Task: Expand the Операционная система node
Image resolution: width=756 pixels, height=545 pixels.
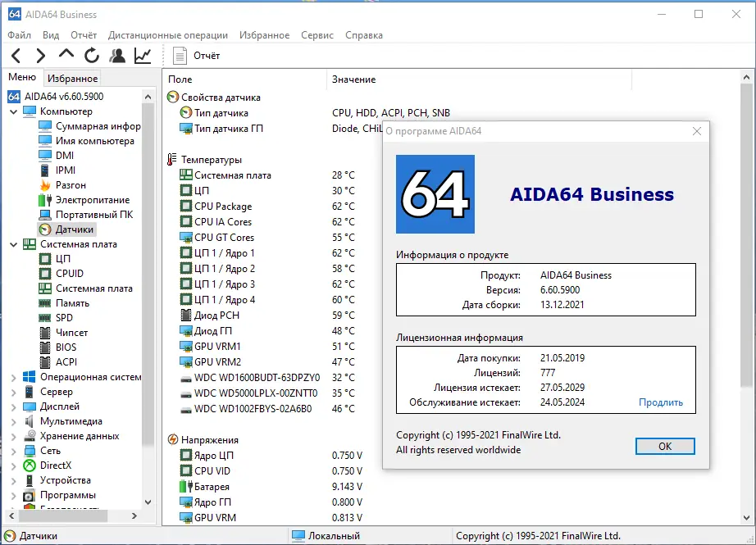Action: pyautogui.click(x=13, y=377)
